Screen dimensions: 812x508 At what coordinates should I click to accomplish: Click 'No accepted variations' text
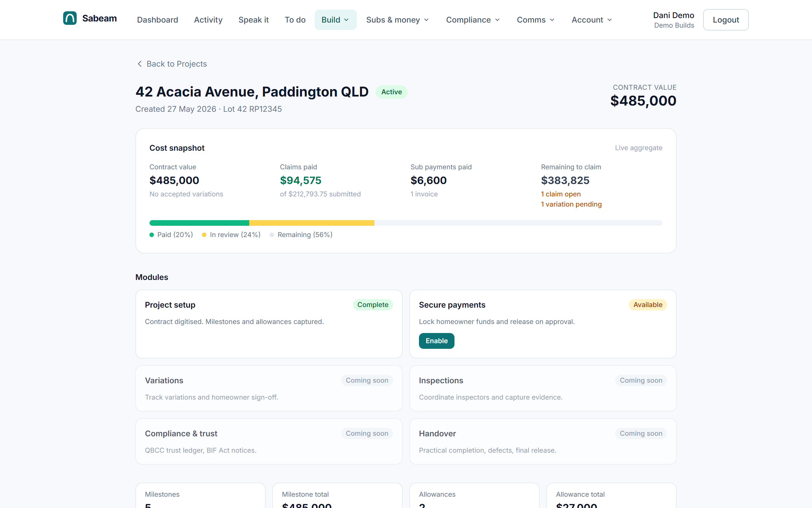(x=186, y=194)
